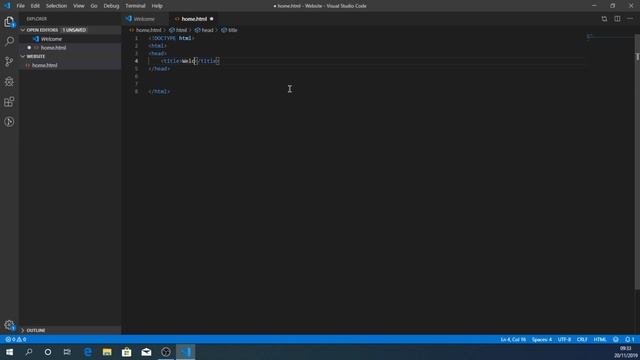Click line number 8 in gutter
Image resolution: width=640 pixels, height=360 pixels.
(136, 91)
